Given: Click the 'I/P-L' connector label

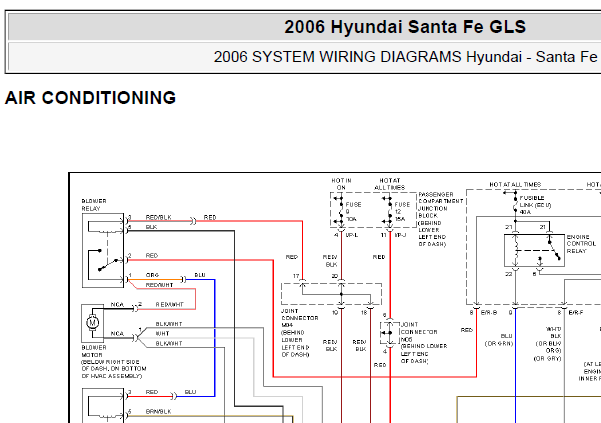Looking at the screenshot, I should tap(351, 235).
